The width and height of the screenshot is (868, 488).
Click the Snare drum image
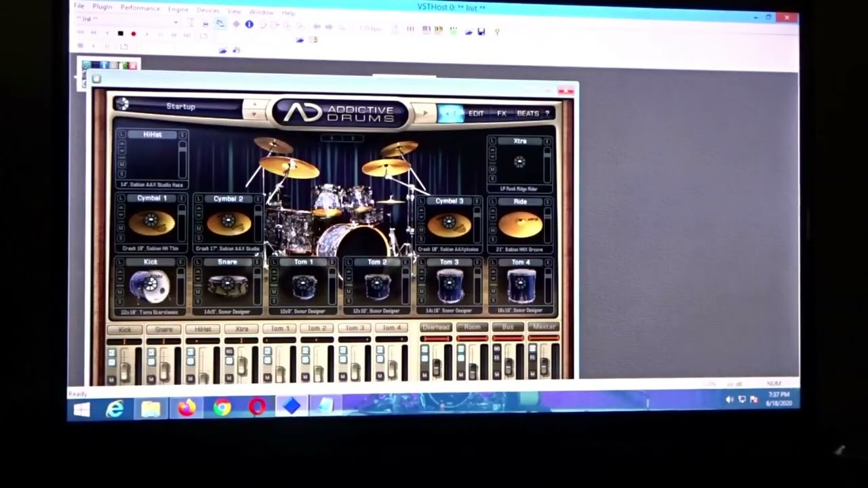click(x=227, y=287)
